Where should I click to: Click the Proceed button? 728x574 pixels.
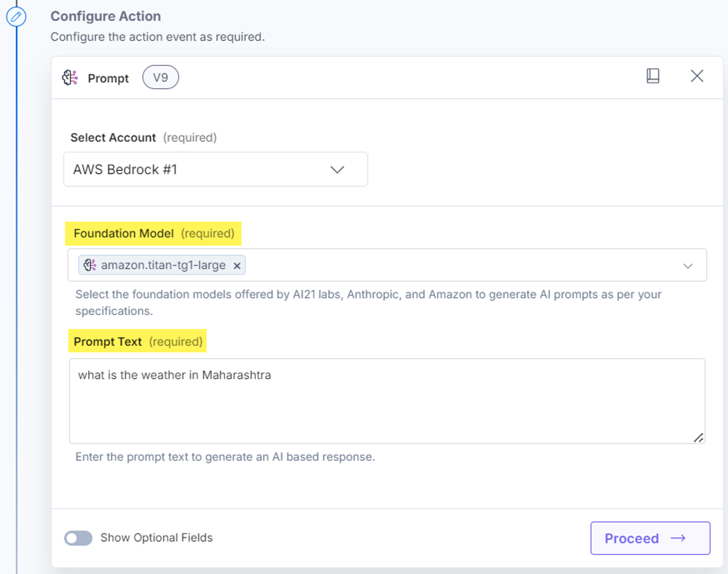click(x=650, y=538)
